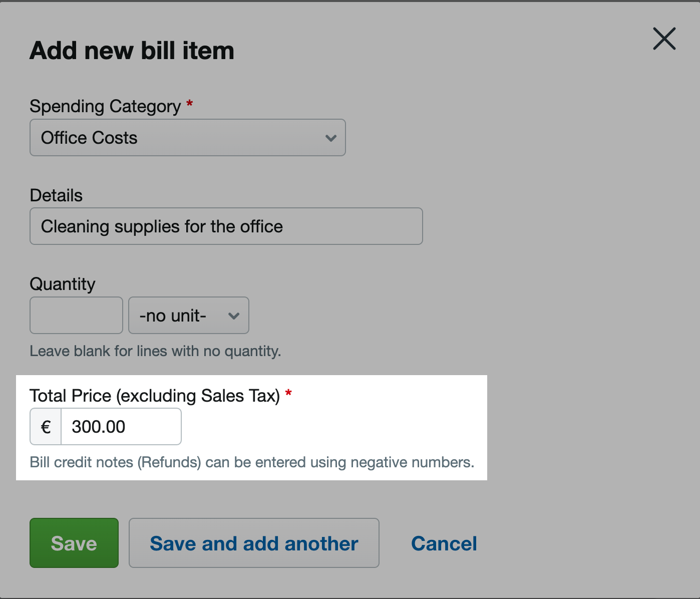This screenshot has height=599, width=700.
Task: Focus the Details text field
Action: [226, 226]
